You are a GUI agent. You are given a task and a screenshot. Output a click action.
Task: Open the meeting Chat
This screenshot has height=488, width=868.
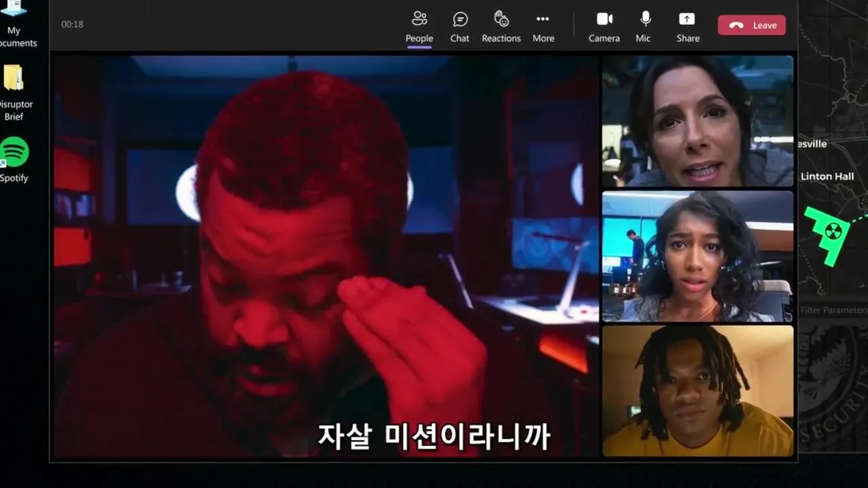pos(460,27)
